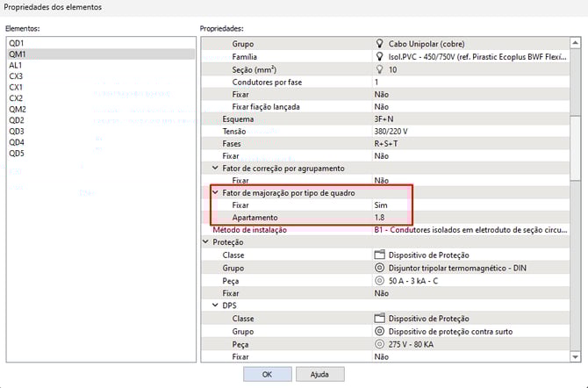Click the circle icon beside 275 V - 80 KA
588x388 pixels.
coord(380,344)
